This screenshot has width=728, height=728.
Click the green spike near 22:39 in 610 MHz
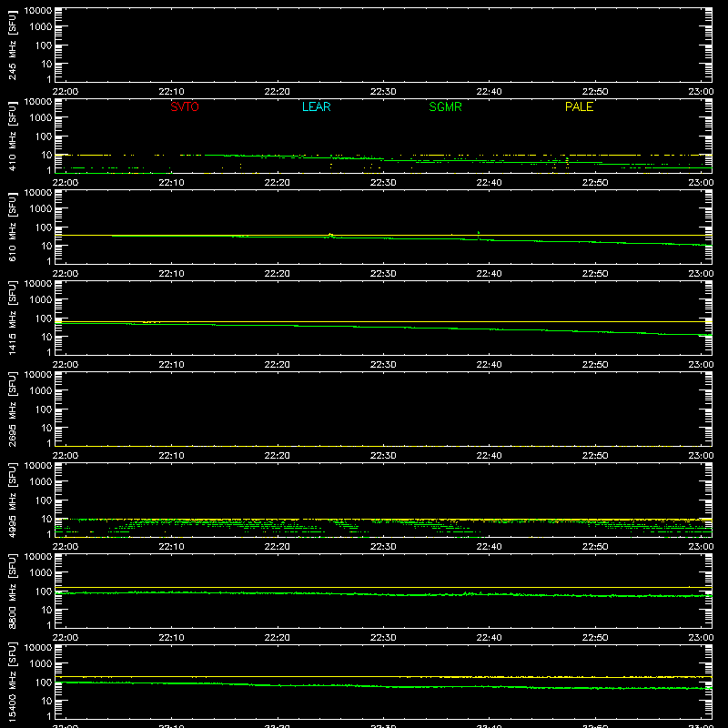479,235
